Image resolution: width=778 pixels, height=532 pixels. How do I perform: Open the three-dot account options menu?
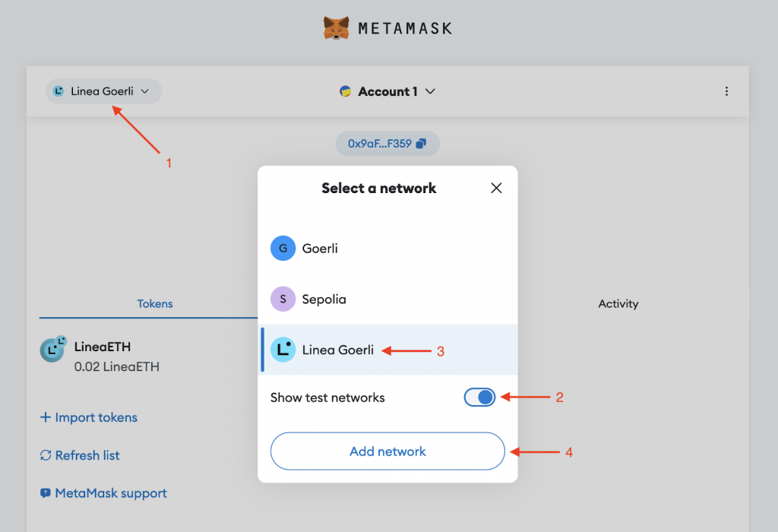click(726, 91)
